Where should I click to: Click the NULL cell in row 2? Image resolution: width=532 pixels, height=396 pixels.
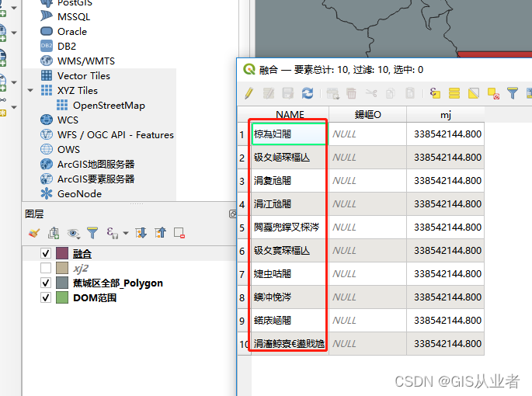coord(368,158)
